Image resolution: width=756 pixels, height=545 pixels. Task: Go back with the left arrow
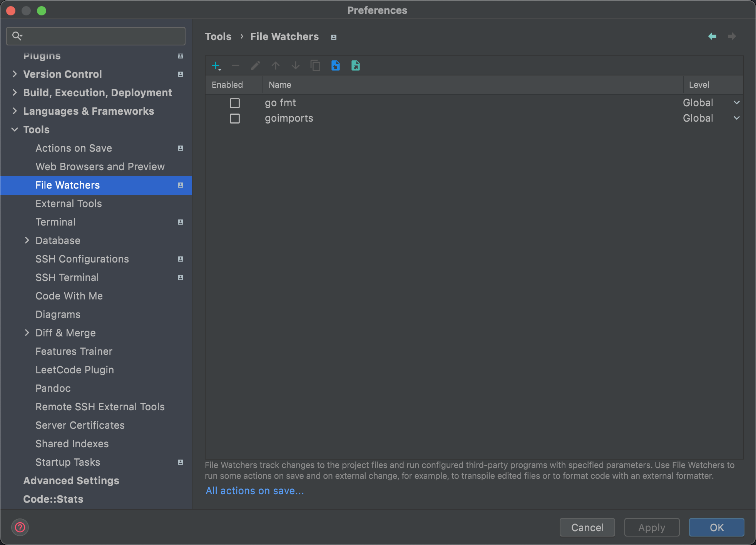(x=712, y=36)
